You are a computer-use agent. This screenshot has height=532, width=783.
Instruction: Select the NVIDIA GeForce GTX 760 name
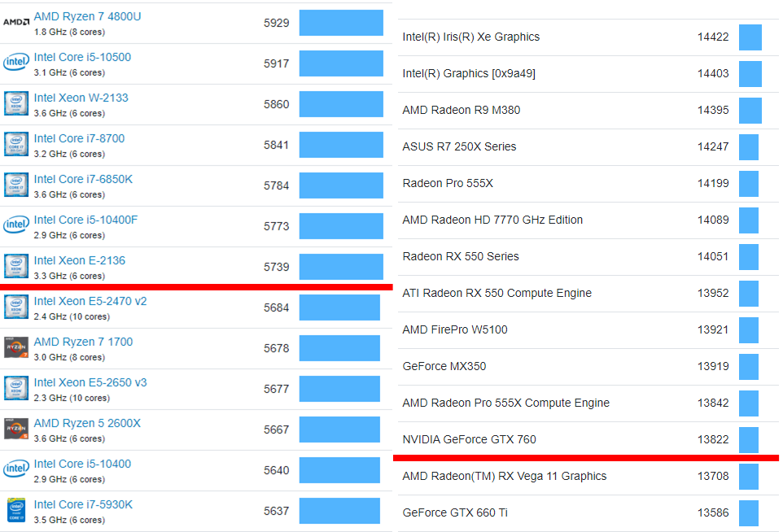[x=470, y=440]
